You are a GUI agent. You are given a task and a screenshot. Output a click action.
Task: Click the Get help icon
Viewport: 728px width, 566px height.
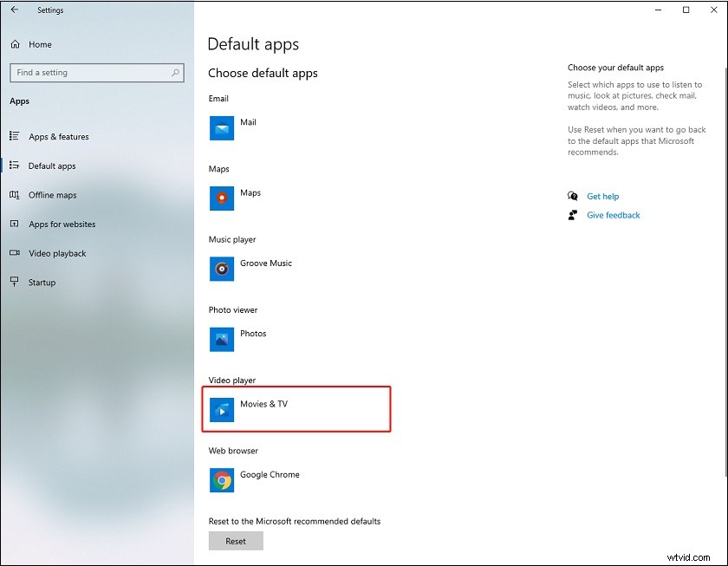click(573, 196)
